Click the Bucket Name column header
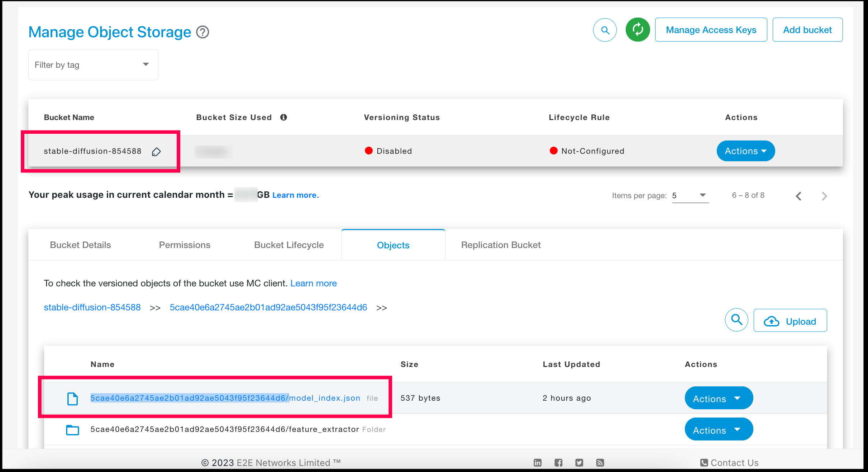The image size is (868, 472). click(x=69, y=118)
